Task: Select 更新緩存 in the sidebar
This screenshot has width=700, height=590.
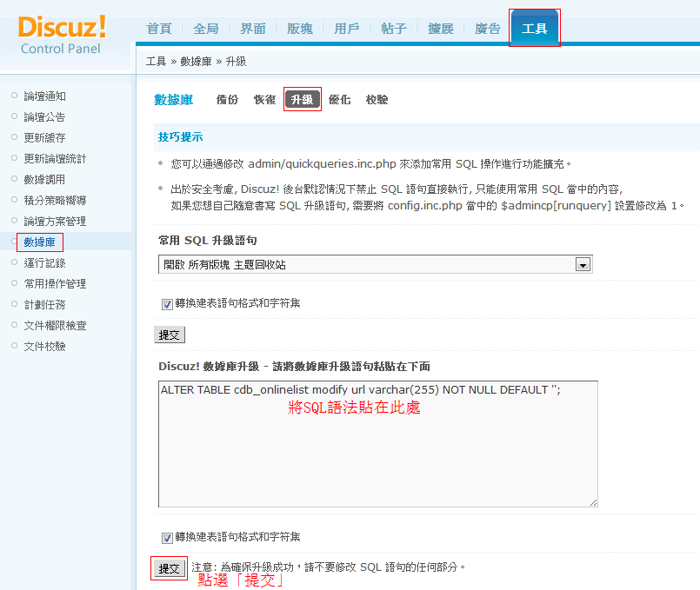Action: [x=44, y=138]
